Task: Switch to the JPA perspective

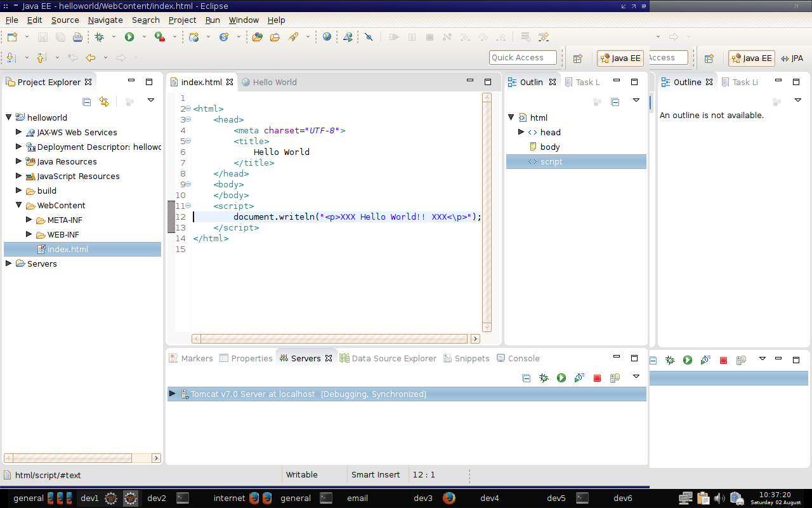Action: coord(792,58)
